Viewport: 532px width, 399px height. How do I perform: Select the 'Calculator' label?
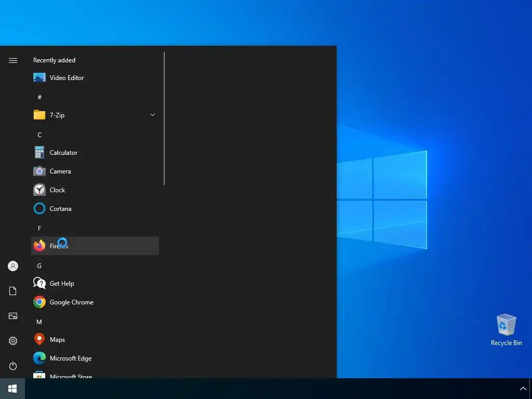click(63, 153)
